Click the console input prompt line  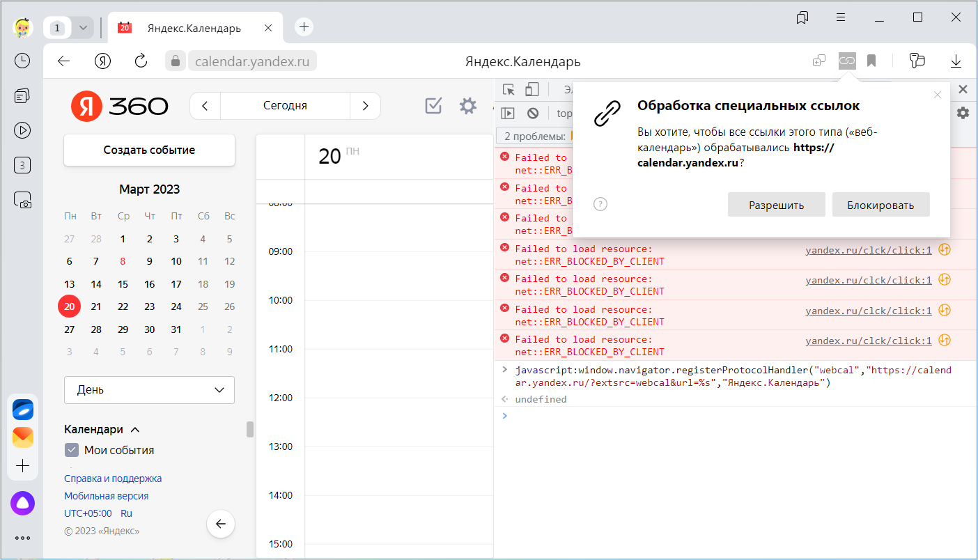click(x=736, y=416)
